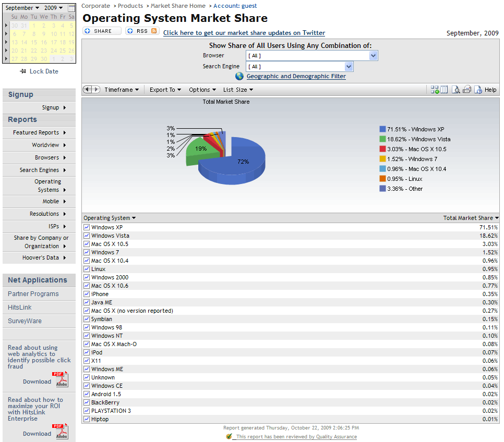Click the Windows 2000 row name
504x442 pixels.
[x=110, y=277]
